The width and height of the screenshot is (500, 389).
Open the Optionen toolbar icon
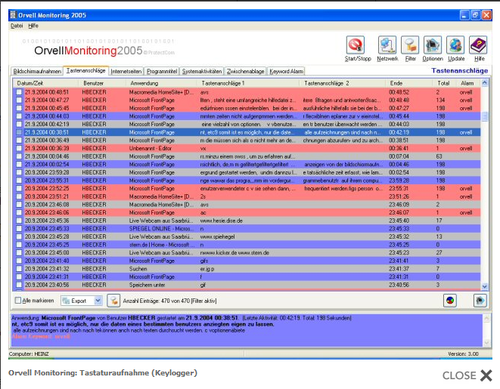(x=433, y=45)
